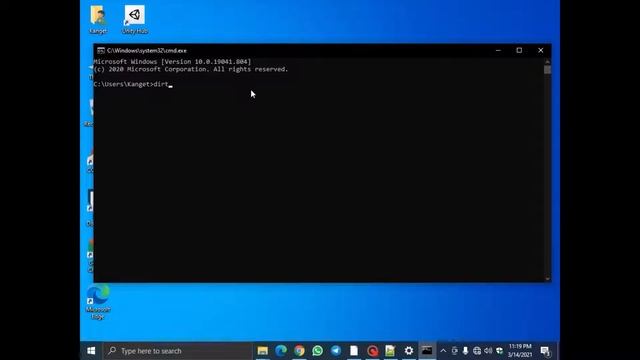Open the notification action center

(545, 351)
